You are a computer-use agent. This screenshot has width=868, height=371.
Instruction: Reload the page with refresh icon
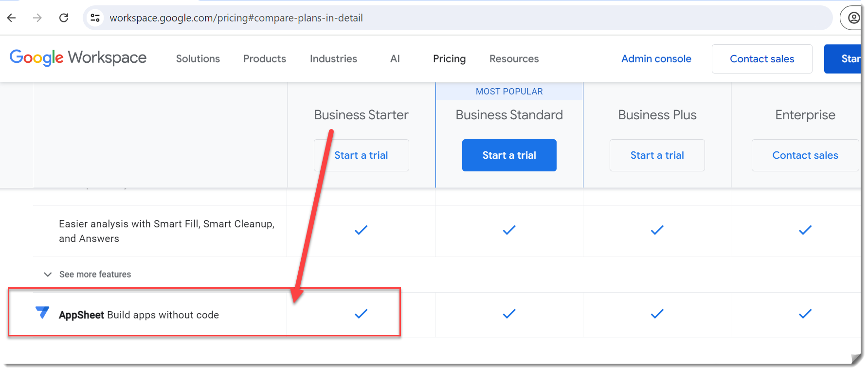tap(64, 18)
